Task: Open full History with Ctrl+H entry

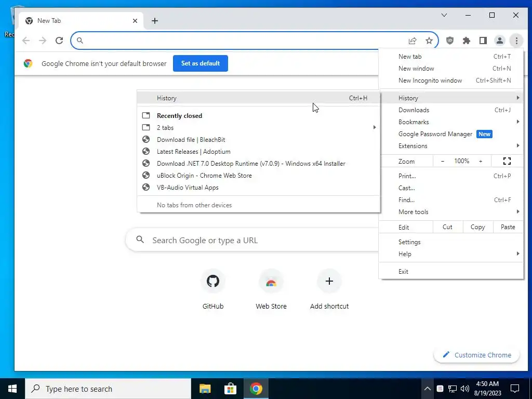Action: click(x=259, y=98)
